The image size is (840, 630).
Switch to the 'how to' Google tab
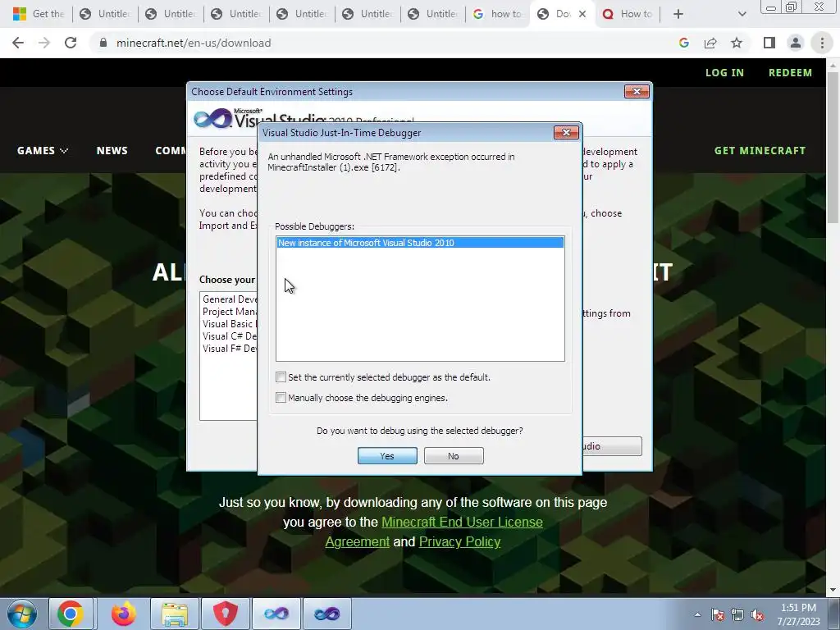pyautogui.click(x=496, y=14)
